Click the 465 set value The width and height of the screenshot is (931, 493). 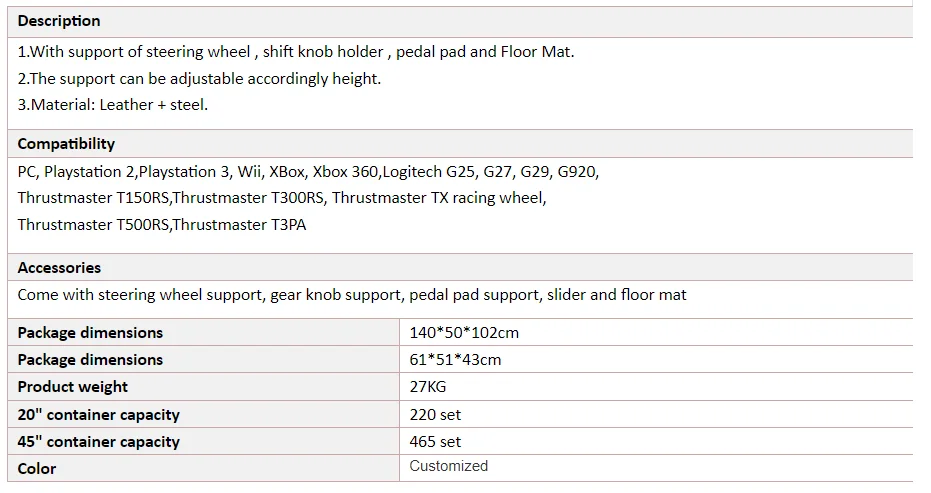pos(435,442)
